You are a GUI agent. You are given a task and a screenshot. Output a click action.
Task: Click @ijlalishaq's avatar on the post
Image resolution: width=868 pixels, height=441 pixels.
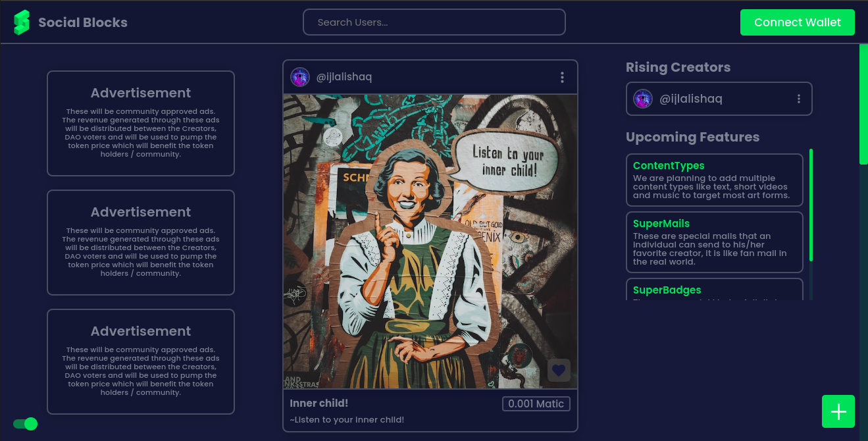299,77
